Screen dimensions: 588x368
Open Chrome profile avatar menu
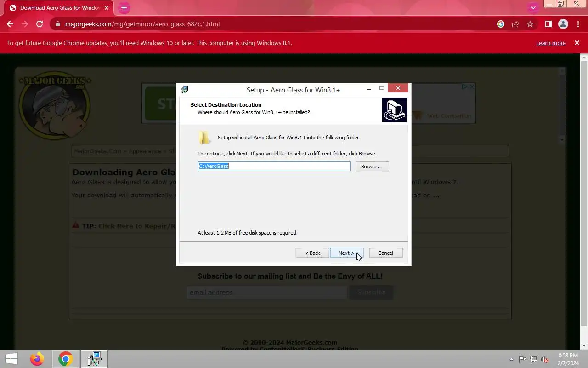pyautogui.click(x=563, y=24)
